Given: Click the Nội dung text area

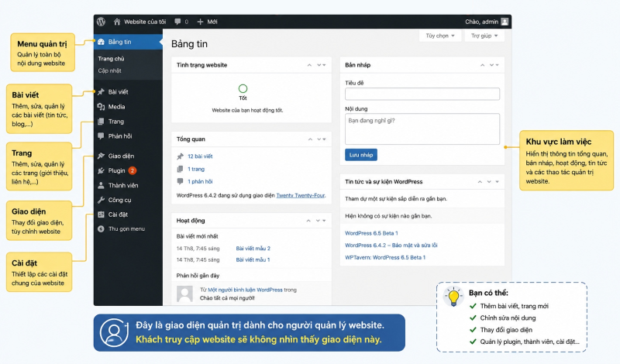Looking at the screenshot, I should click(422, 129).
